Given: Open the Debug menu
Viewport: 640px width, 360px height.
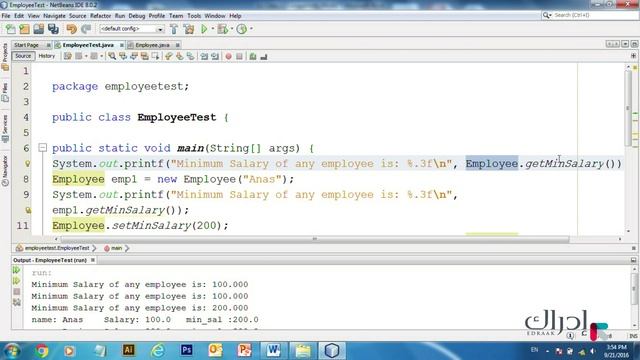Looking at the screenshot, I should pos(137,16).
